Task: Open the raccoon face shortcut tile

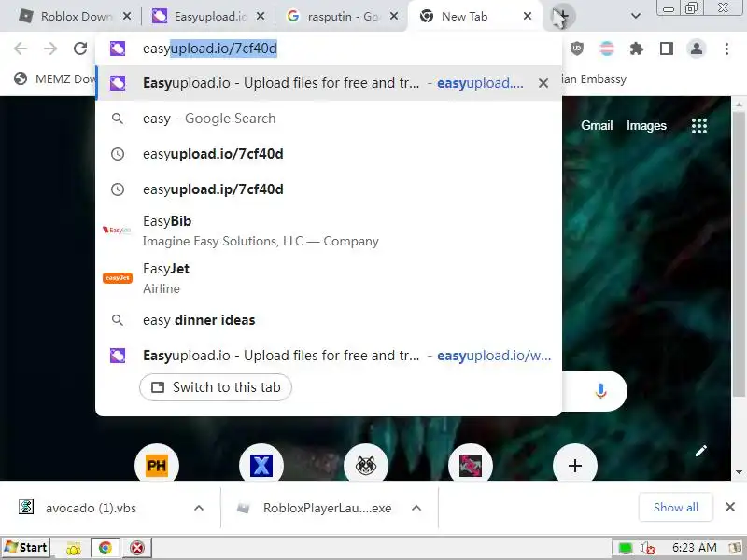Action: coord(366,465)
